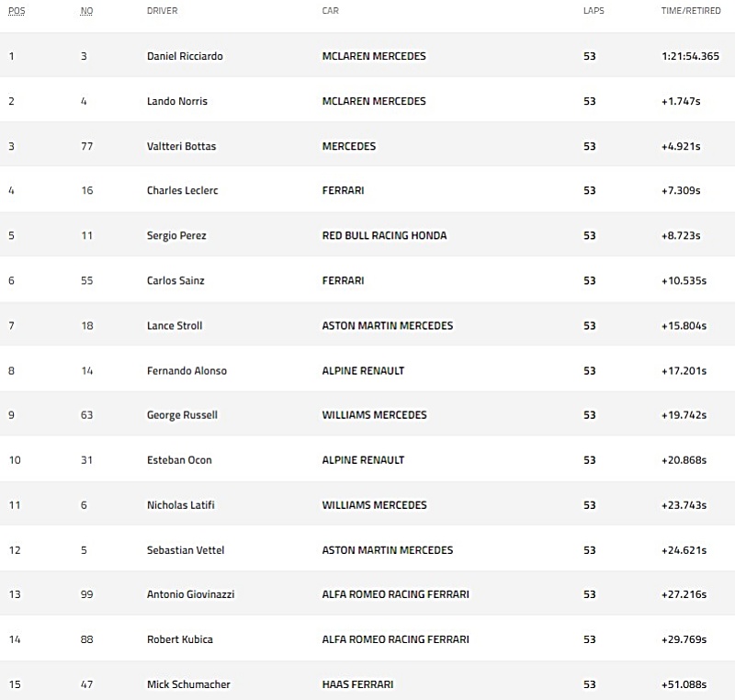Select Sergio Perez driver name
Viewport: 735px width, 700px height.
tap(176, 235)
